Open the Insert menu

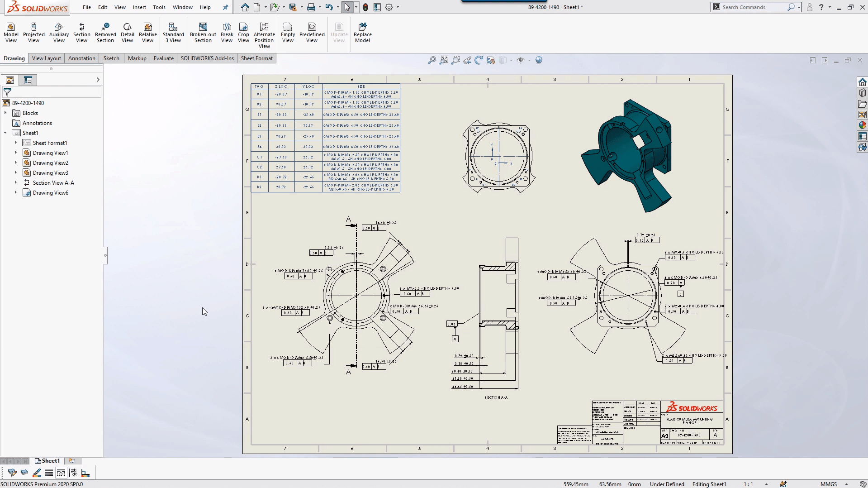[139, 7]
